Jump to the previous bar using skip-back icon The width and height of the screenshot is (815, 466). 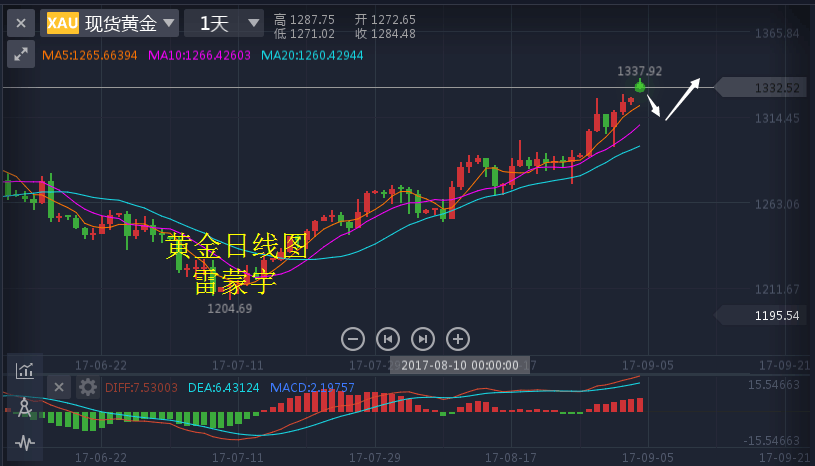(387, 338)
